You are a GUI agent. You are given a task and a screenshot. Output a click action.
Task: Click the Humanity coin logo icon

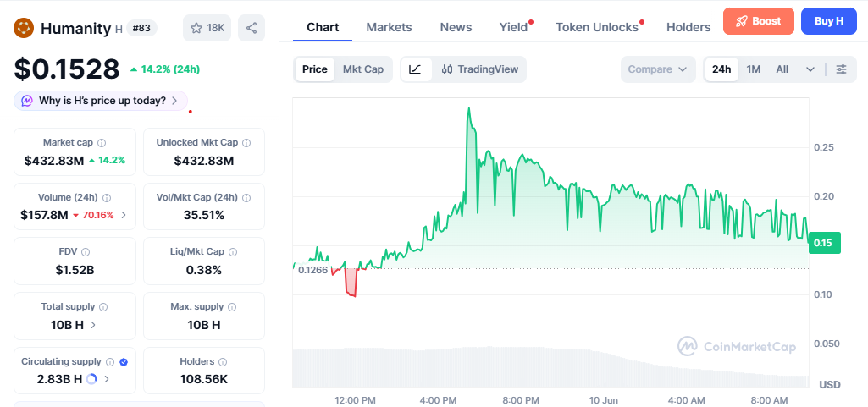click(x=24, y=28)
